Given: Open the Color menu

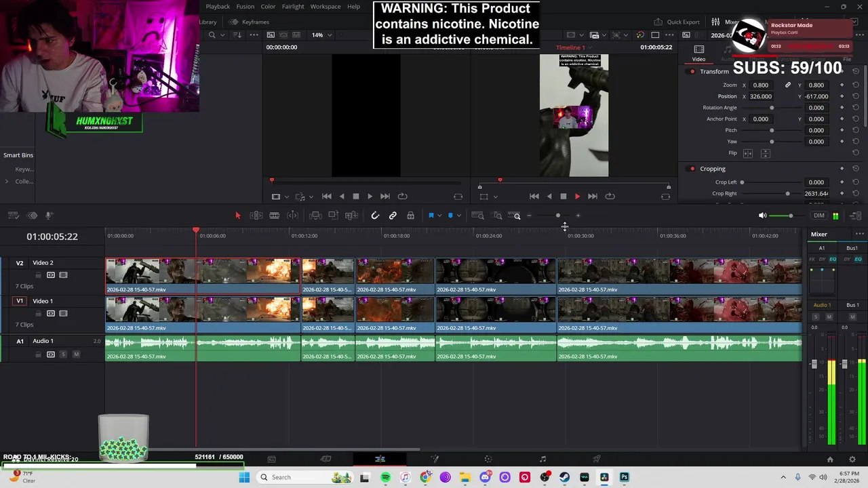Looking at the screenshot, I should pos(268,7).
